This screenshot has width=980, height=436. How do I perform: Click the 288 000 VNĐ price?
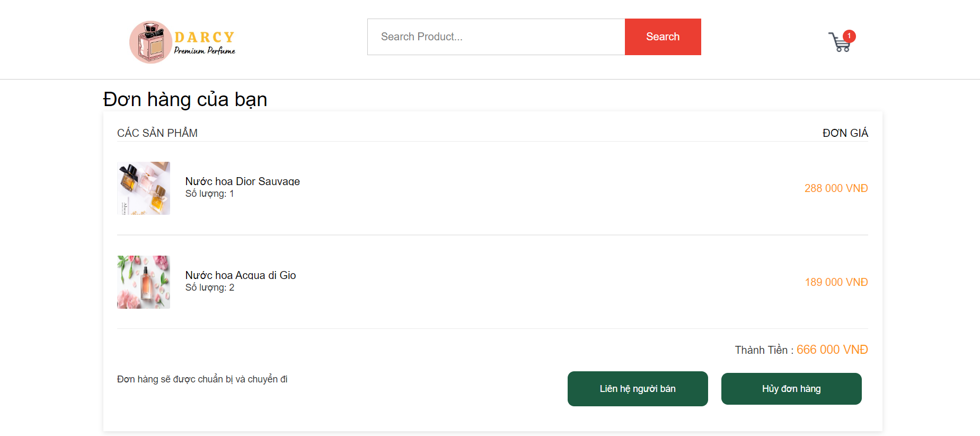836,188
